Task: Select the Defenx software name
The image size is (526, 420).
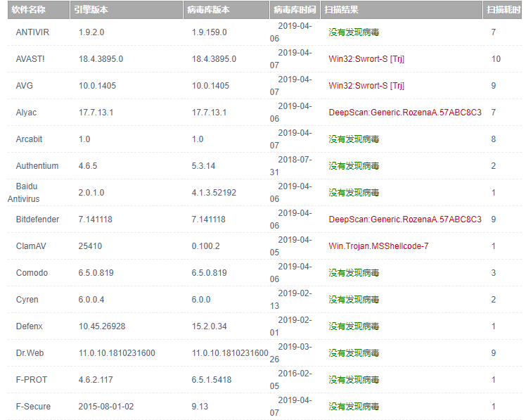Action: tap(30, 326)
